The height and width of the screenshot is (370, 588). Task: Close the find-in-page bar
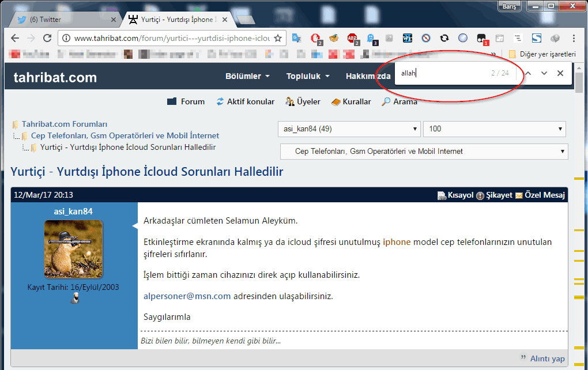(560, 73)
